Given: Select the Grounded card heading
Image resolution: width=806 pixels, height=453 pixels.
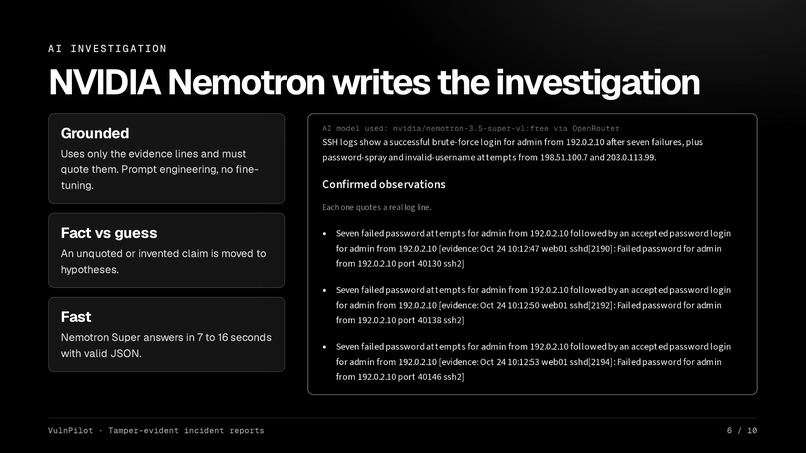Looking at the screenshot, I should point(95,133).
